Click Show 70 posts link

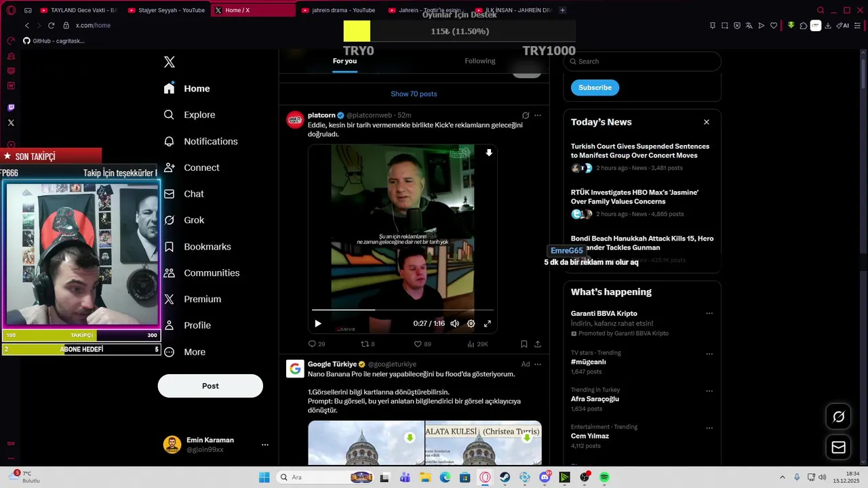pos(414,94)
